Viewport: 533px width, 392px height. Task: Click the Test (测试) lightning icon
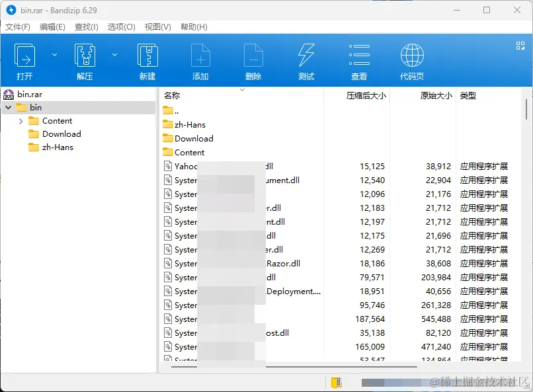coord(306,55)
